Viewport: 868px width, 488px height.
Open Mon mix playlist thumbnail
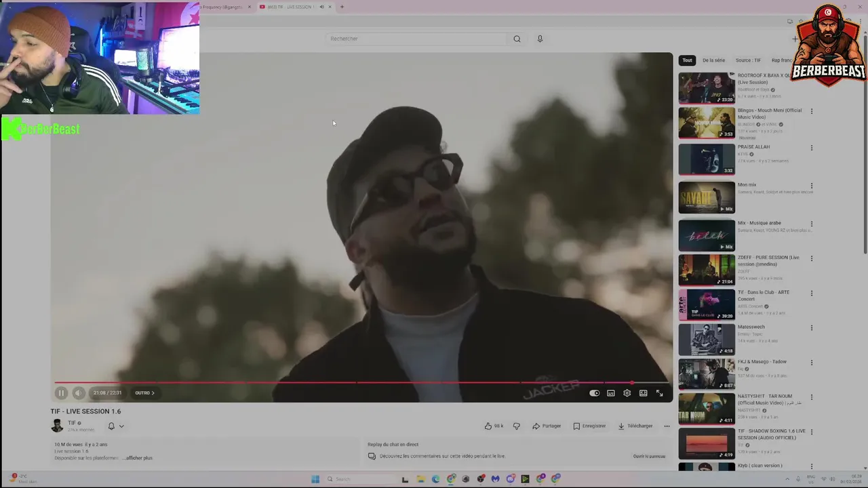707,197
